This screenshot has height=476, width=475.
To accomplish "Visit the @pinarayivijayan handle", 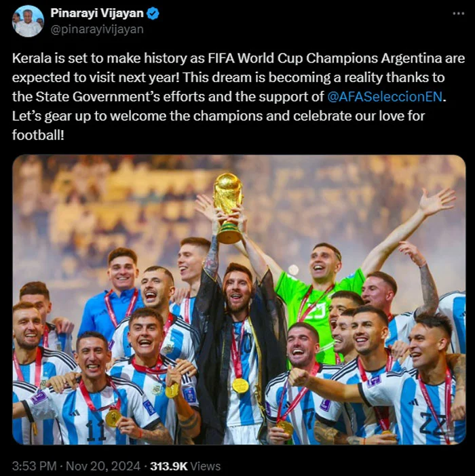I will pos(97,29).
